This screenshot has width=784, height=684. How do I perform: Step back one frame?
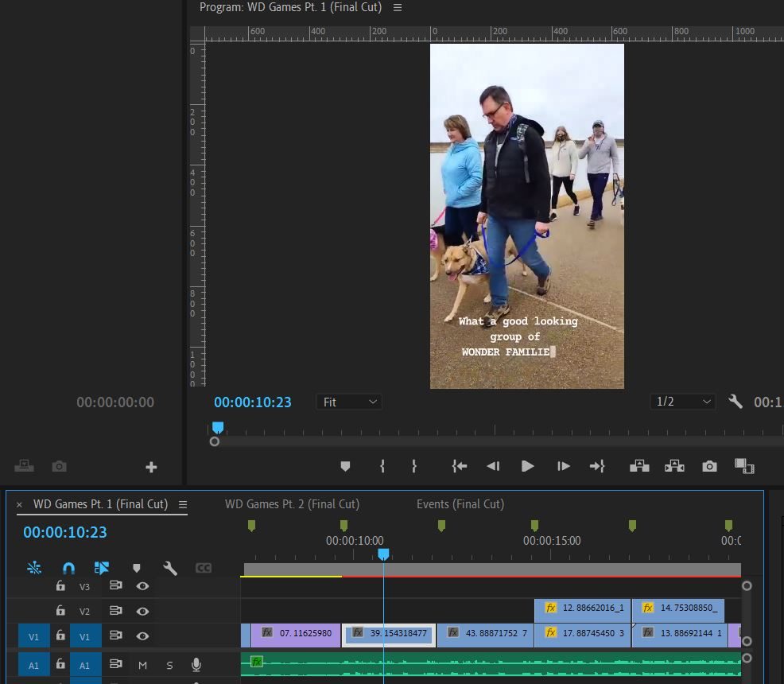(x=493, y=467)
